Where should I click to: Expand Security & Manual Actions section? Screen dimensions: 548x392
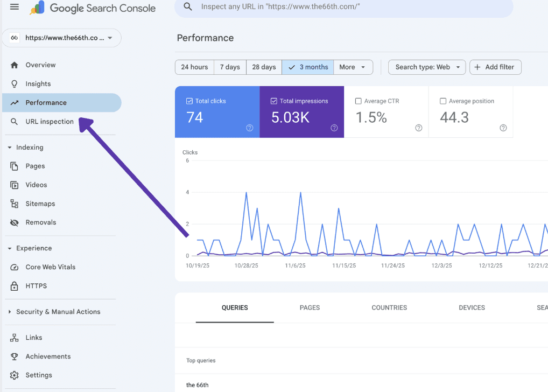(10, 312)
